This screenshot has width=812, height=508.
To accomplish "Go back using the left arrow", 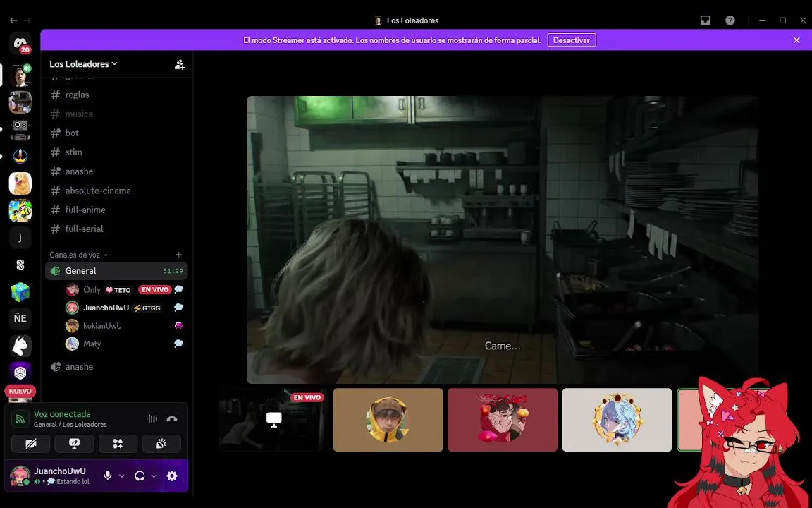I will tap(13, 20).
